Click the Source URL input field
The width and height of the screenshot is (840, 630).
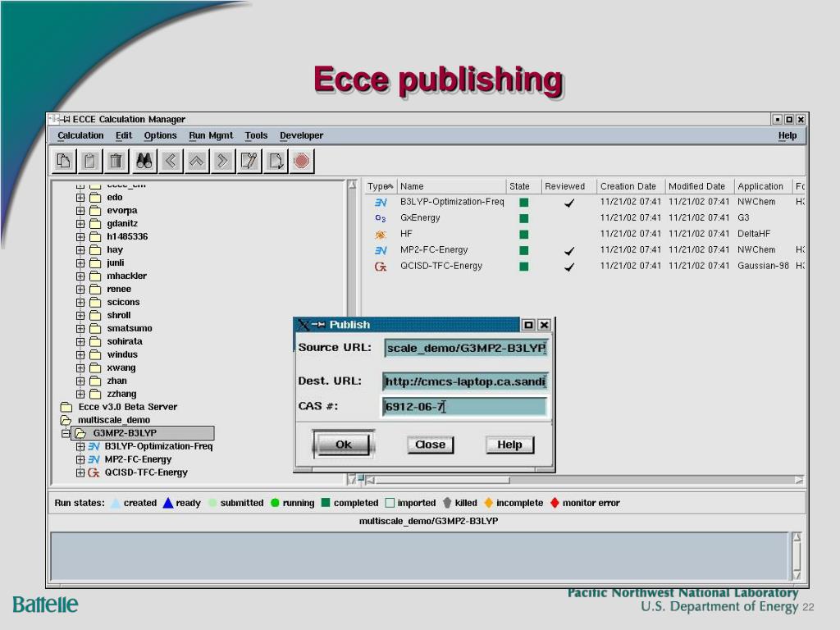pyautogui.click(x=466, y=348)
